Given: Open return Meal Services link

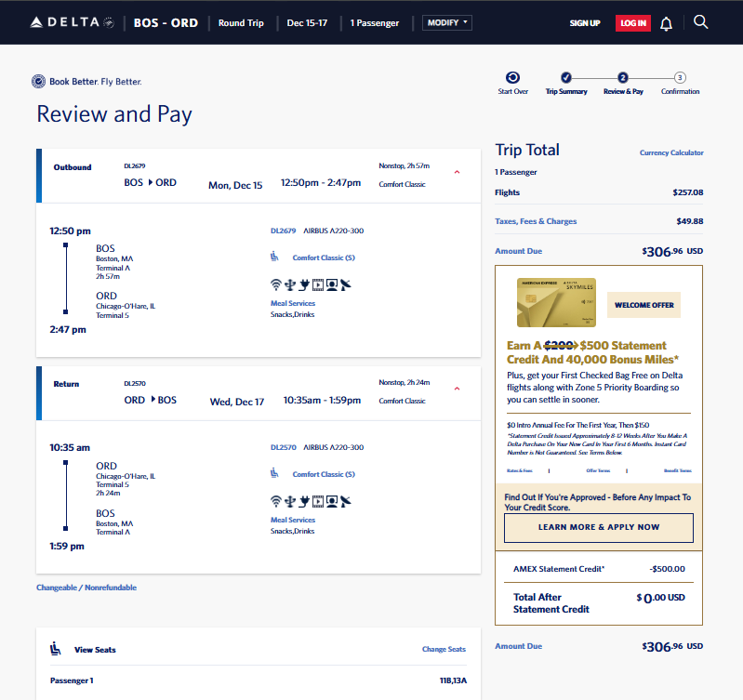Looking at the screenshot, I should (292, 520).
